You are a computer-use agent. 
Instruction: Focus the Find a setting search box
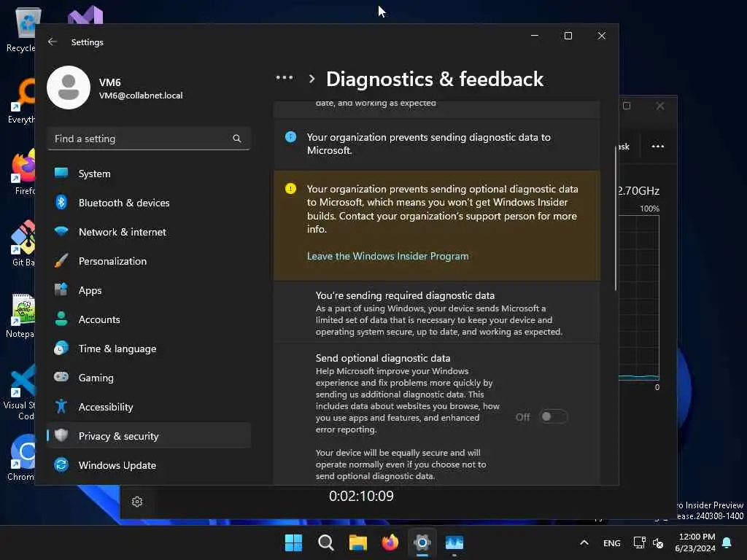pos(149,139)
